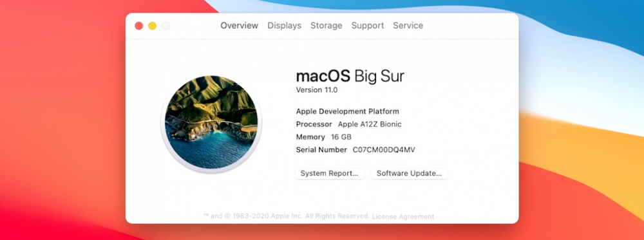Switch to the Displays tab
This screenshot has width=644, height=240.
(x=284, y=26)
